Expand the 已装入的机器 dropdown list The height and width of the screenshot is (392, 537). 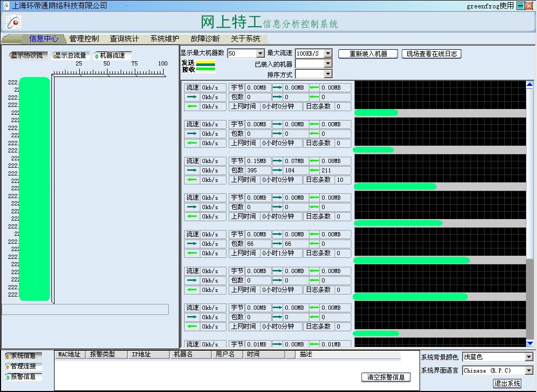[328, 64]
